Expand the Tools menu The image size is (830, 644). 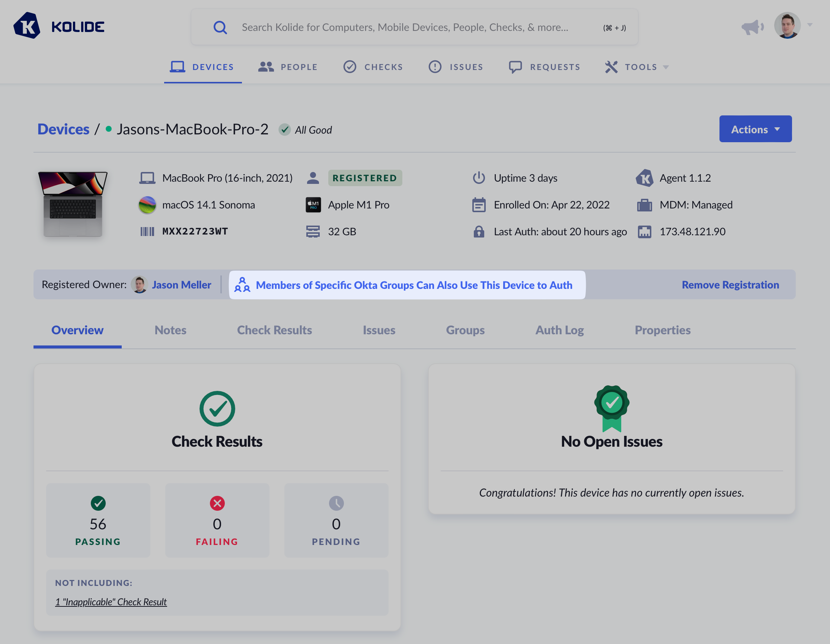(637, 67)
